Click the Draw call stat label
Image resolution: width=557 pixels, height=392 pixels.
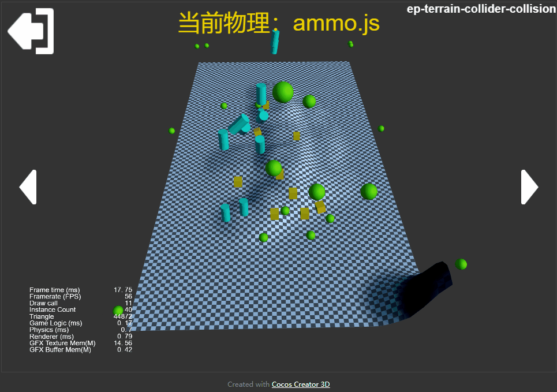[43, 303]
